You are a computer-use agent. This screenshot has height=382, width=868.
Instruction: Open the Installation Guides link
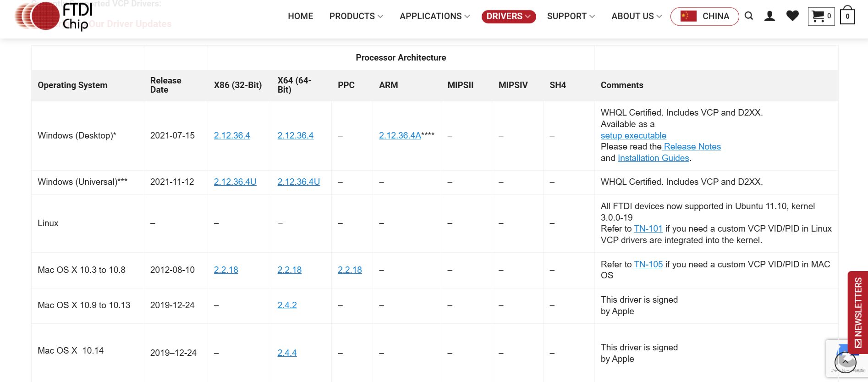pos(654,158)
